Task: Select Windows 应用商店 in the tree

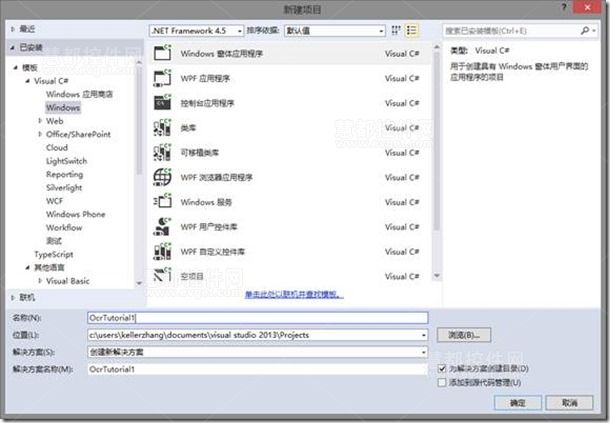Action: 79,94
